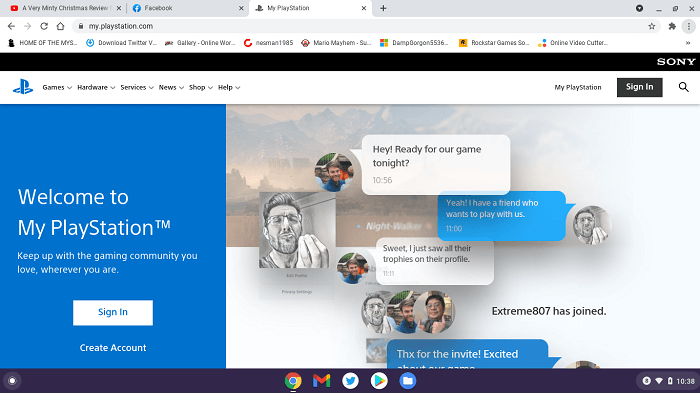
Task: Expand the Shop menu
Action: [201, 88]
